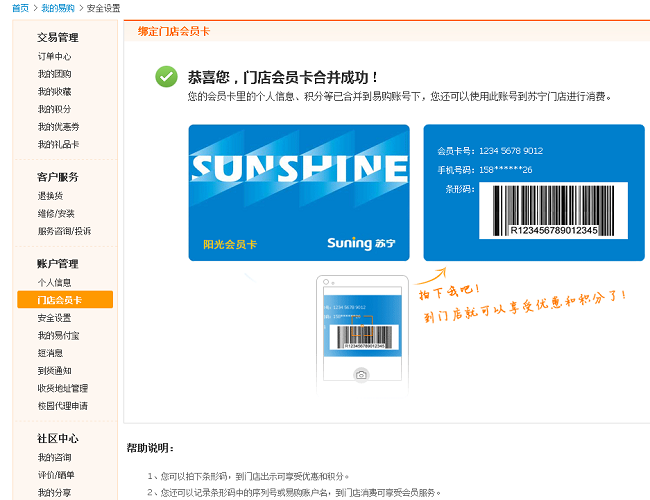
Task: Click the phone illustration with barcode
Action: click(362, 334)
